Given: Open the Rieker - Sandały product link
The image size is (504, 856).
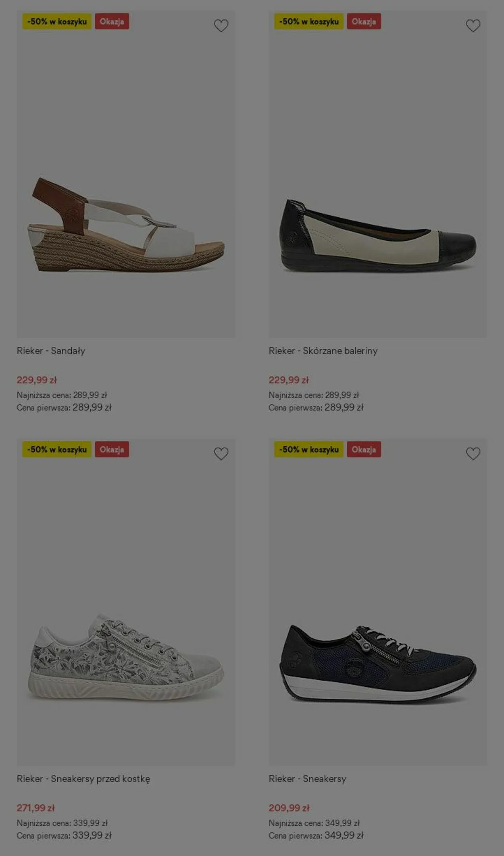Looking at the screenshot, I should [51, 351].
